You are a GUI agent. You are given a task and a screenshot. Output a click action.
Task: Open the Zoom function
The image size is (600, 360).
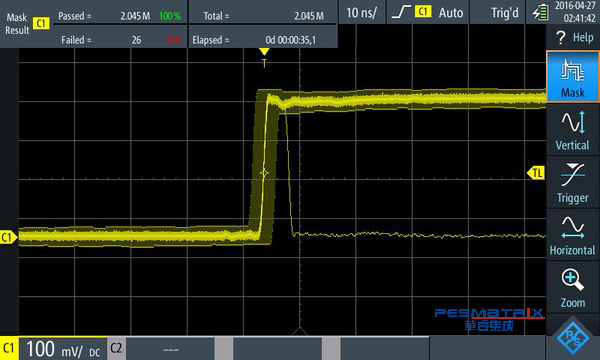573,288
